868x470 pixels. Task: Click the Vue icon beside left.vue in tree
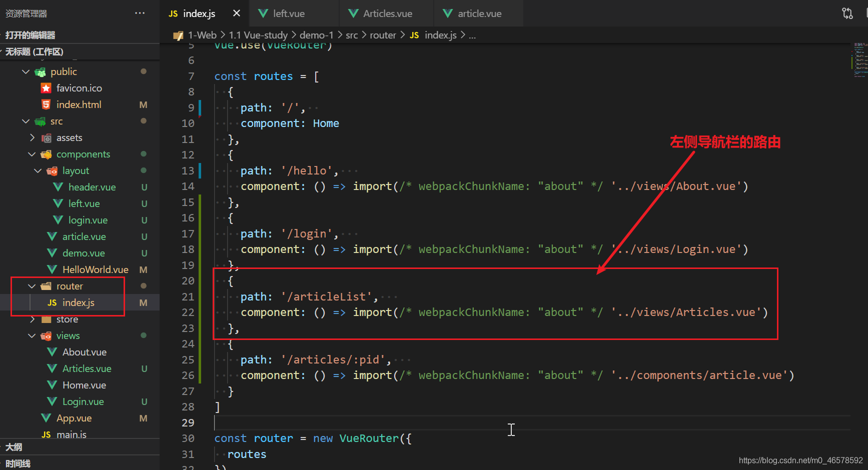[58, 203]
